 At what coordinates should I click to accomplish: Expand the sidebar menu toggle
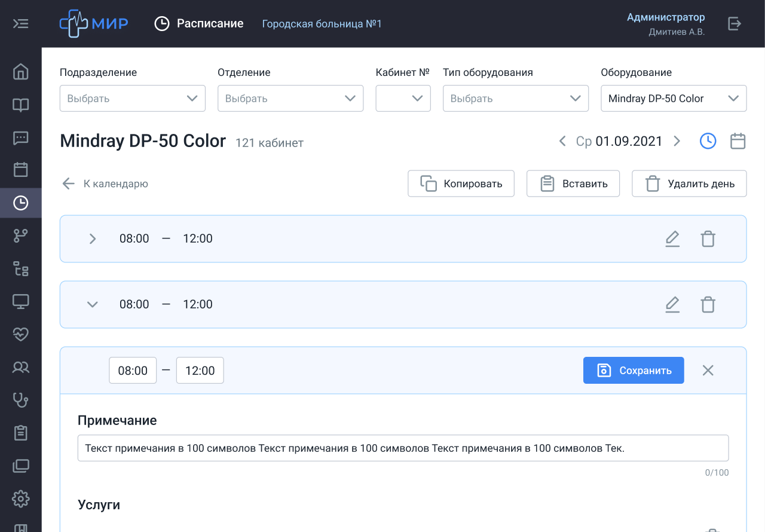tap(20, 24)
